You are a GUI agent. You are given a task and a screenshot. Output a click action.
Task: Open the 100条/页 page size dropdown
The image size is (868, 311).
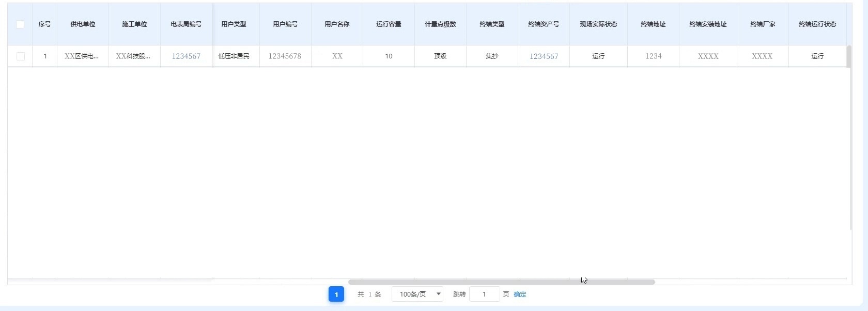coord(417,294)
